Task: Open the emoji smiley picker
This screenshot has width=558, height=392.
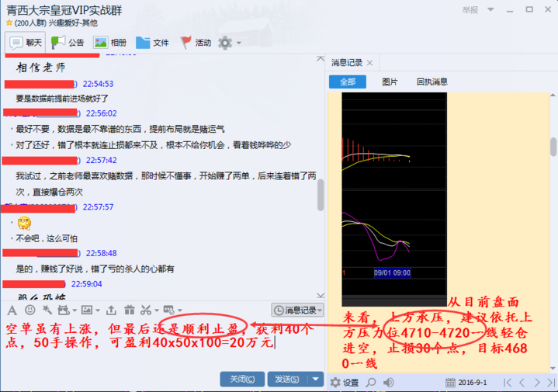Action: click(30, 310)
